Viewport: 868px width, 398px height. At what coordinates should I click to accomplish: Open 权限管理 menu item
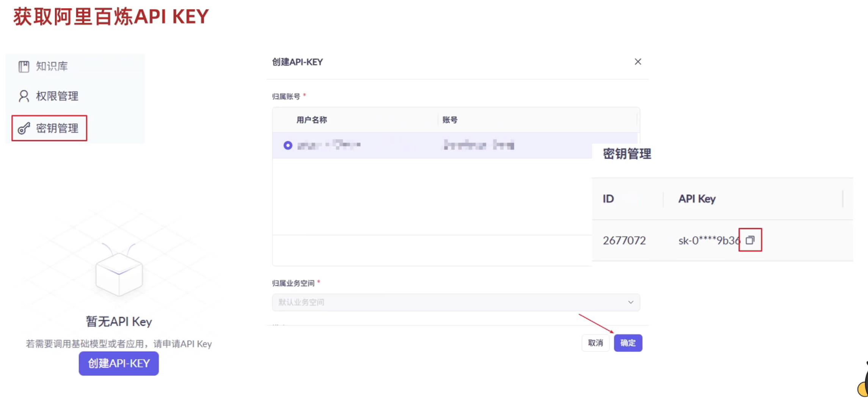pos(49,96)
